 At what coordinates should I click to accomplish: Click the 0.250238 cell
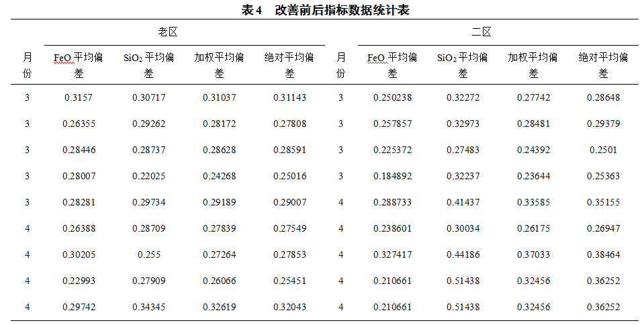click(x=393, y=98)
